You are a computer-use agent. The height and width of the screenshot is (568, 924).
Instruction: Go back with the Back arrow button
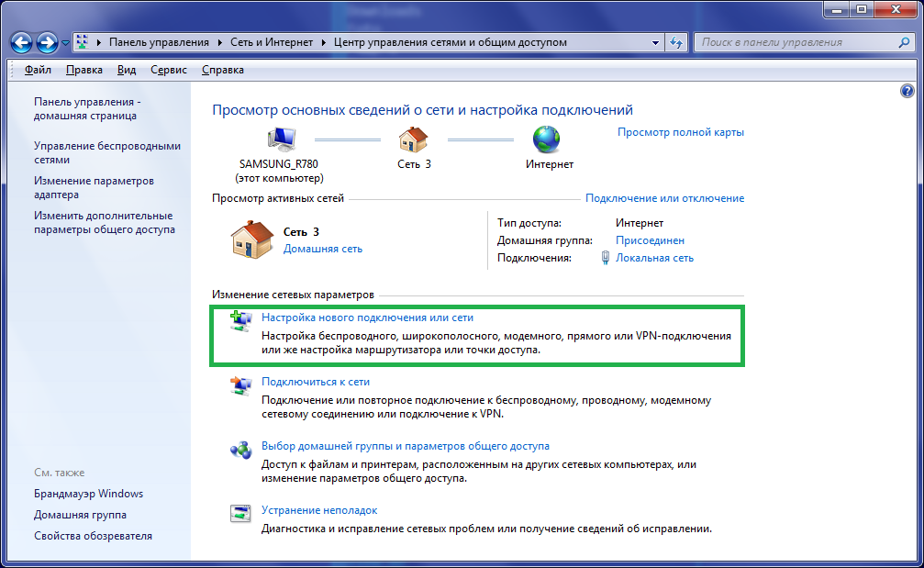click(22, 42)
